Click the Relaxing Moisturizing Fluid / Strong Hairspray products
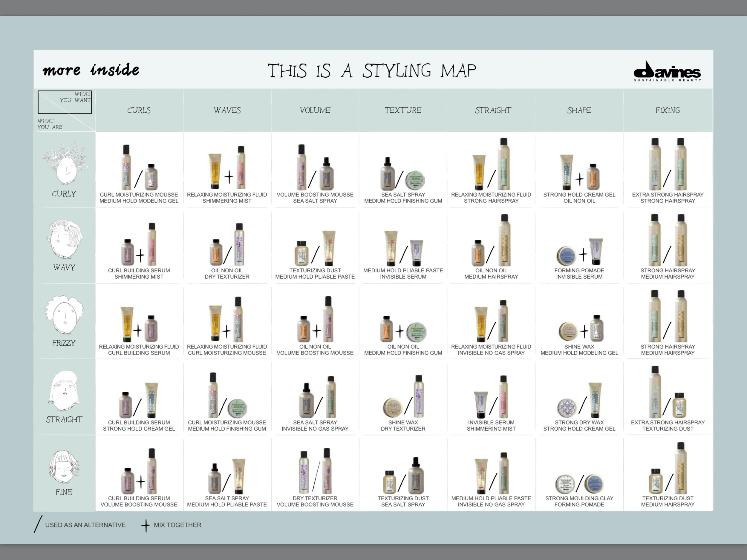 [491, 164]
